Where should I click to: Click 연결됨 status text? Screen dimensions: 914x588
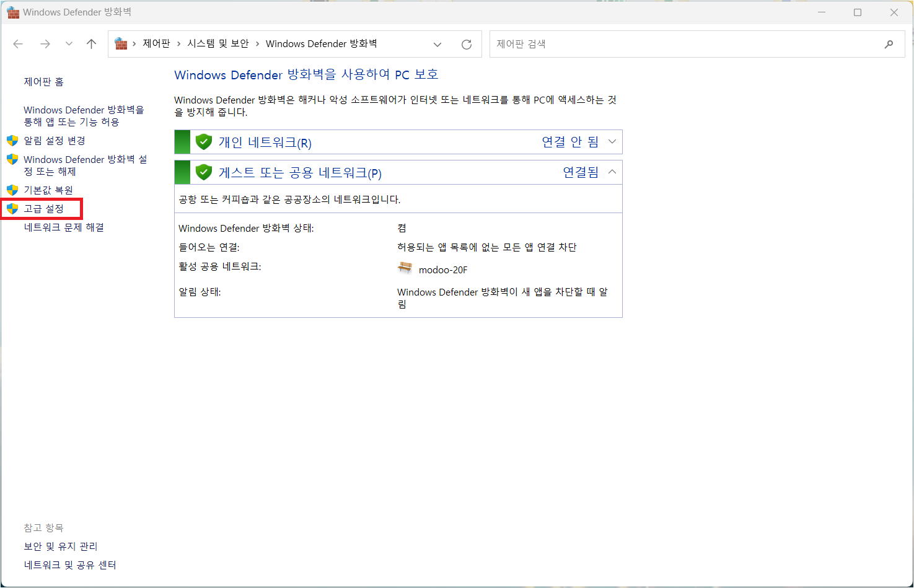tap(581, 172)
